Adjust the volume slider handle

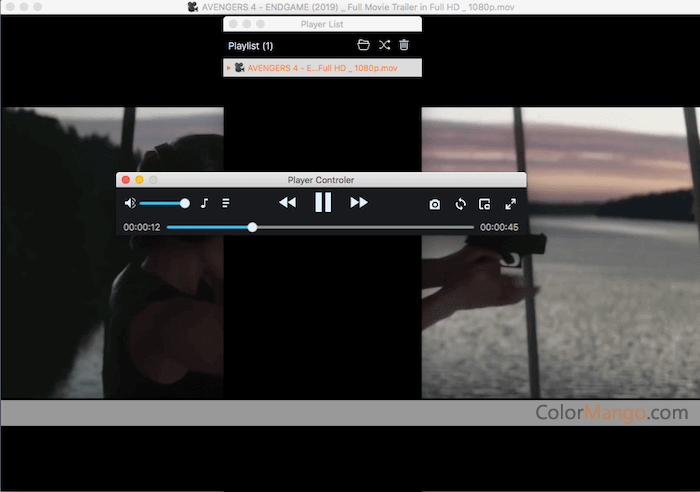[x=184, y=204]
